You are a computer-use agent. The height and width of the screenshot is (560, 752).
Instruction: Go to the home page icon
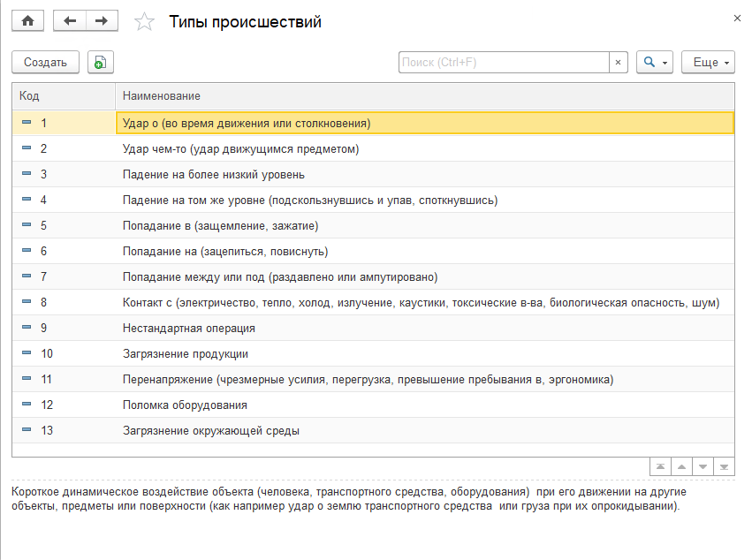click(x=27, y=21)
